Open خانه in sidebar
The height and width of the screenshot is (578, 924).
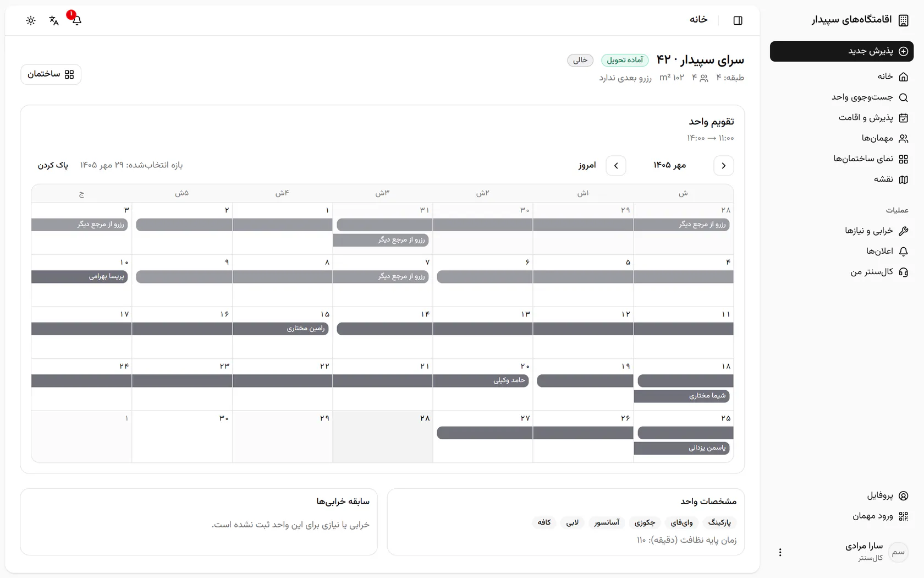click(842, 77)
